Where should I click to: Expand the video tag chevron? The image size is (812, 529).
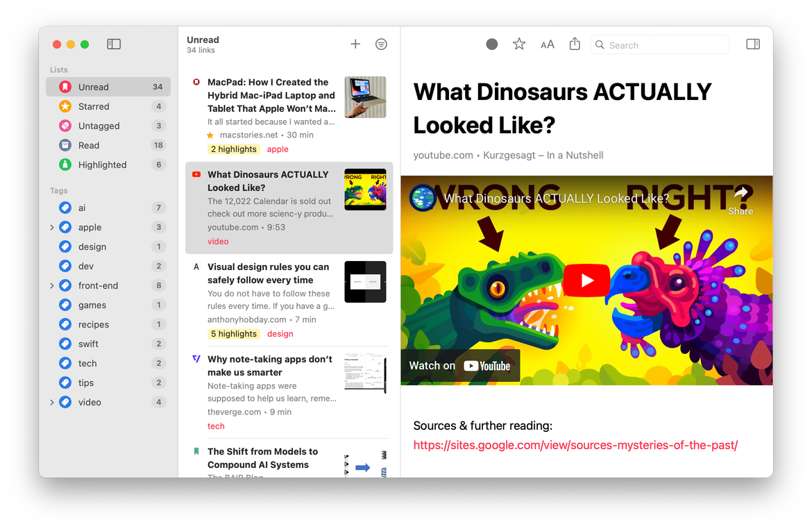(52, 402)
